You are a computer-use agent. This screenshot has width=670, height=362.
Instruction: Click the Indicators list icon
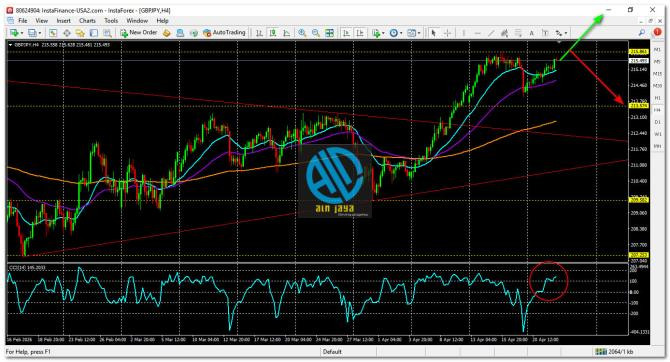tap(376, 33)
